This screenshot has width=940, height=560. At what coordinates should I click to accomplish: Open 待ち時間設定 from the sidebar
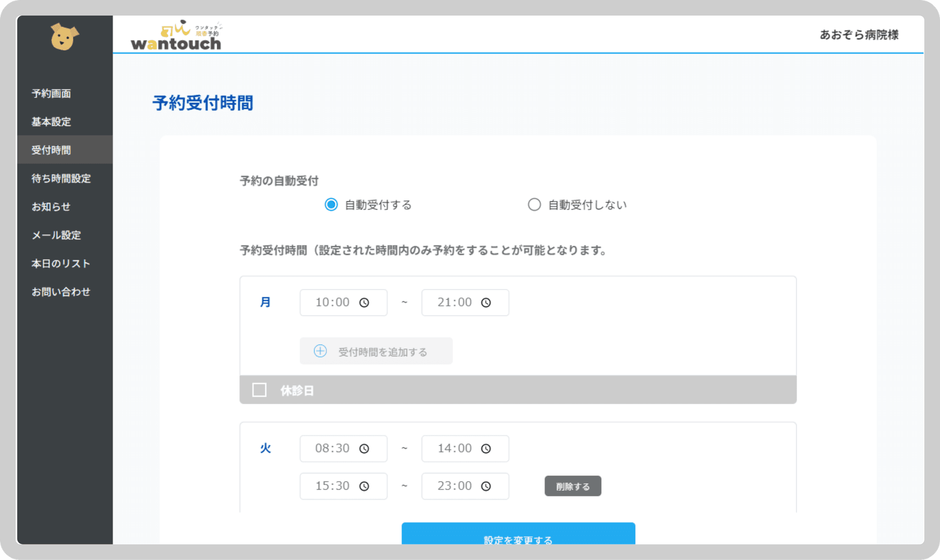point(61,178)
